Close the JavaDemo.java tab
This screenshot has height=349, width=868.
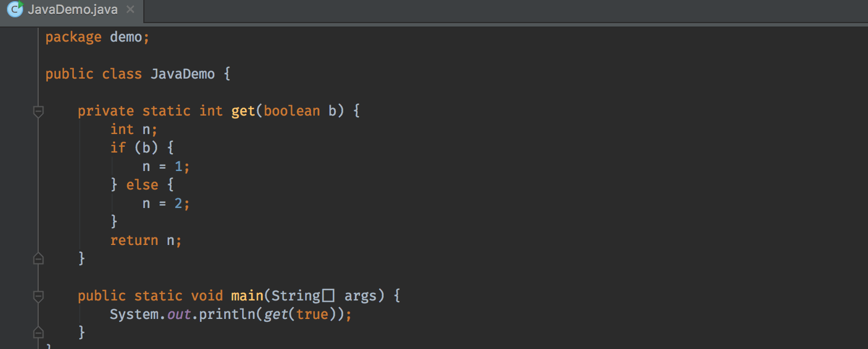pyautogui.click(x=130, y=9)
